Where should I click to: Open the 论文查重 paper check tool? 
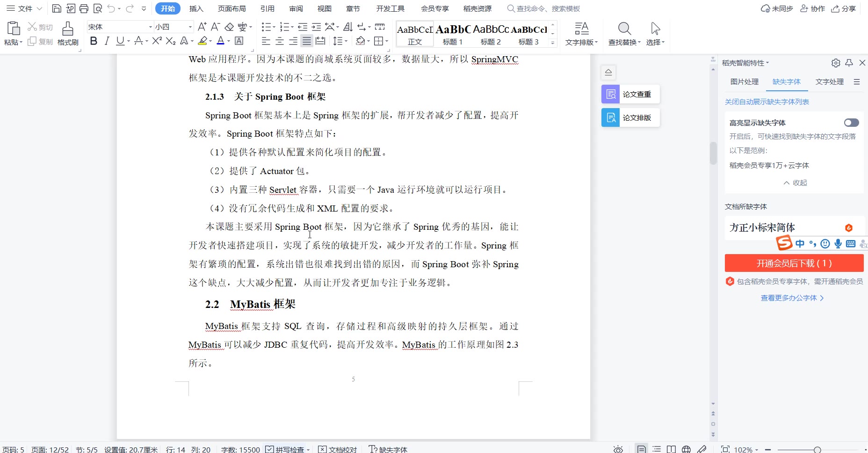[x=630, y=94]
